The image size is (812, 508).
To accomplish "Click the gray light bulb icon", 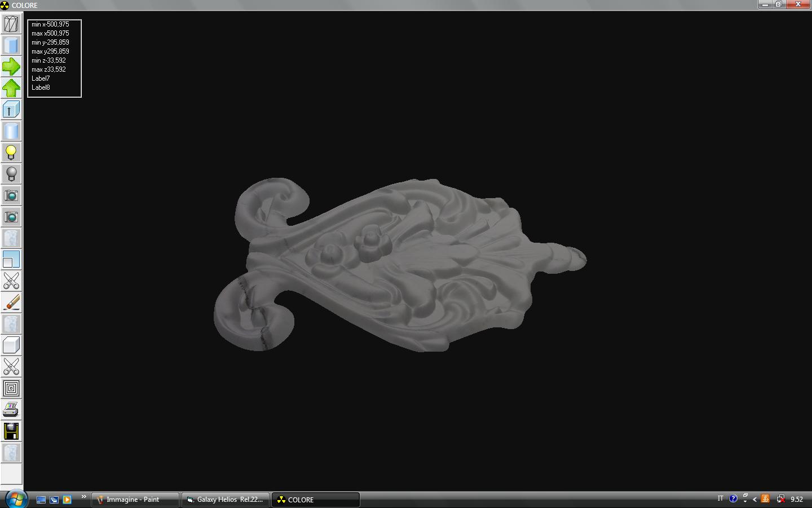I will click(11, 174).
